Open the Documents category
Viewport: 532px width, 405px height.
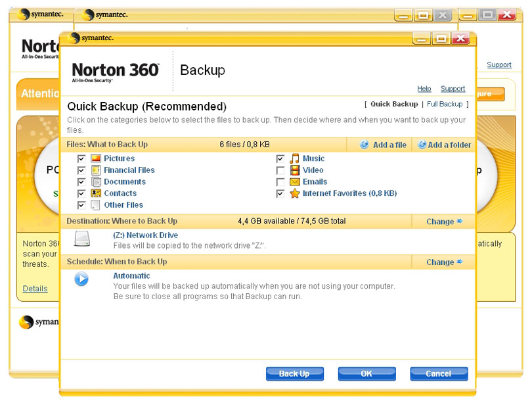pos(125,181)
